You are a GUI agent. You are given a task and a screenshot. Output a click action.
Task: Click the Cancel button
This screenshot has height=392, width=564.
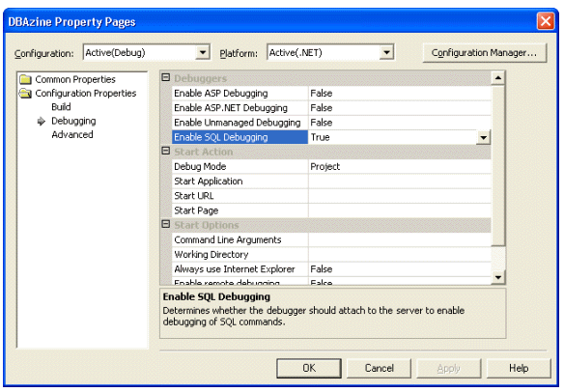(380, 368)
